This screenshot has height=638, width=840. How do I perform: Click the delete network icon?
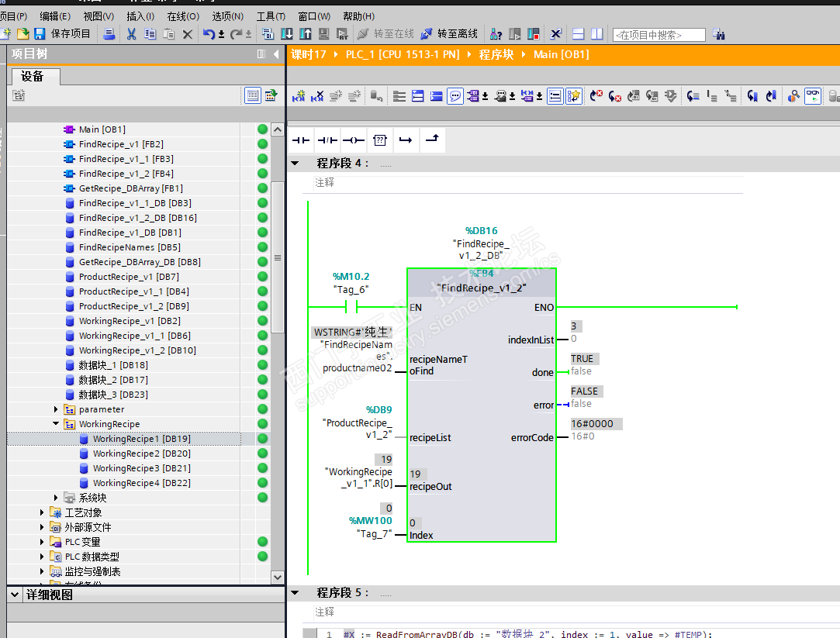click(317, 96)
